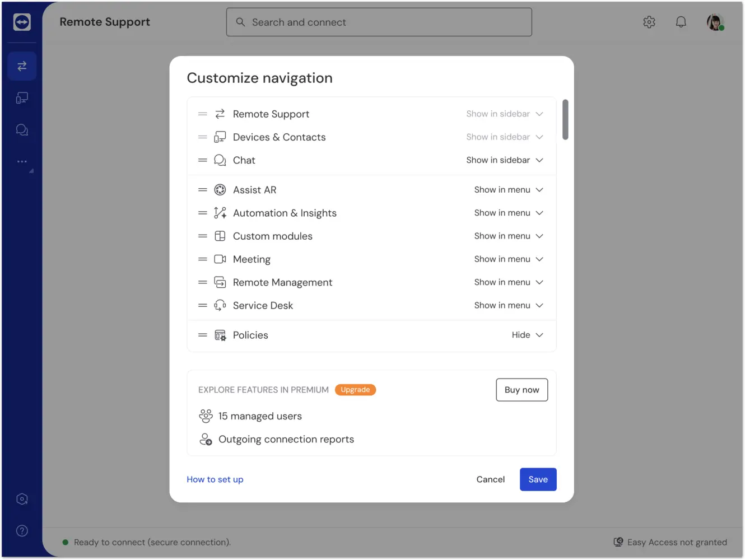Cancel the Customize navigation dialog

pos(490,479)
